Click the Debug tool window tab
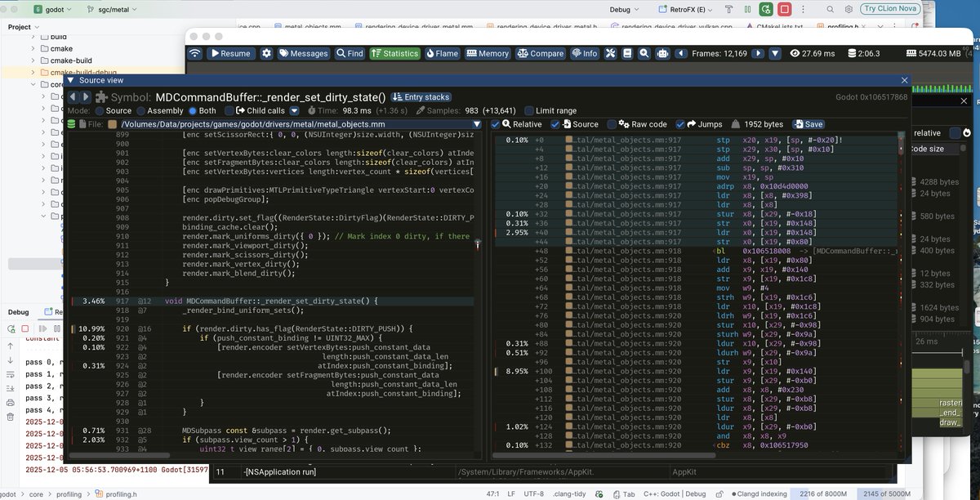Image resolution: width=980 pixels, height=500 pixels. click(18, 312)
